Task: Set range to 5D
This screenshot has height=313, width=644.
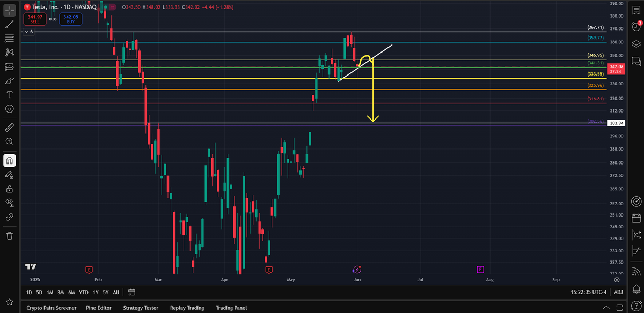Action: [39, 293]
